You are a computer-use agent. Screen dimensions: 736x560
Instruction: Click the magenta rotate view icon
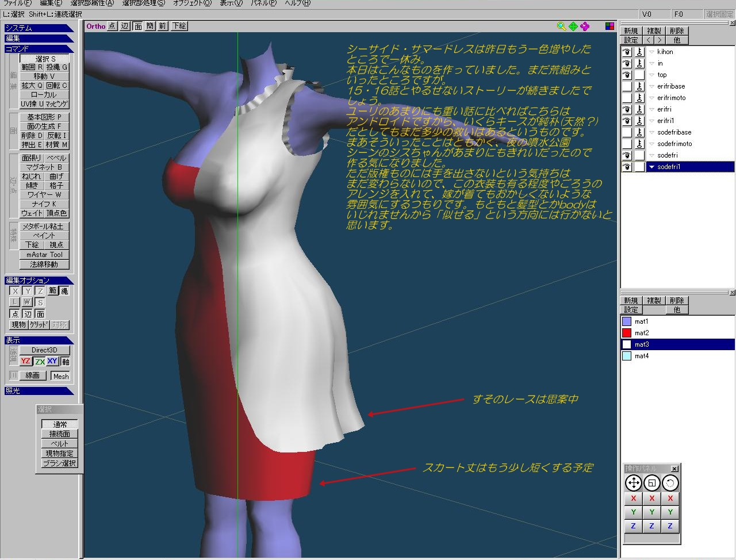pos(585,26)
